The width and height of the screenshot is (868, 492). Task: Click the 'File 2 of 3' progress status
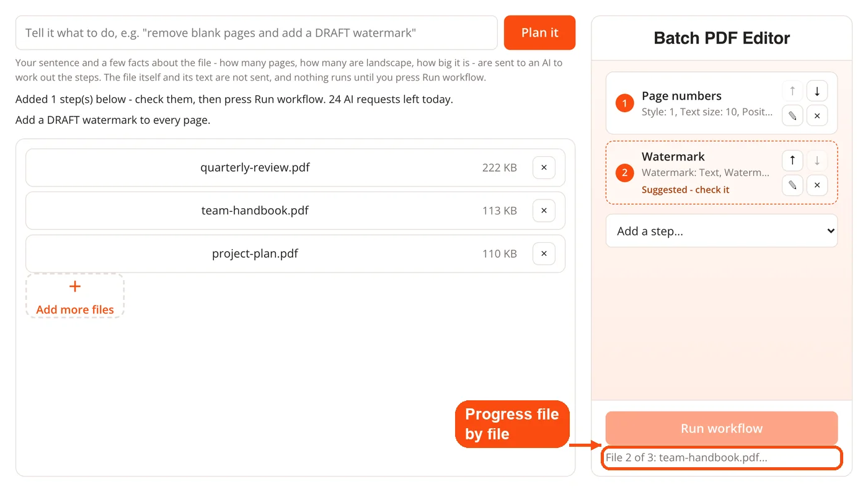pos(686,457)
